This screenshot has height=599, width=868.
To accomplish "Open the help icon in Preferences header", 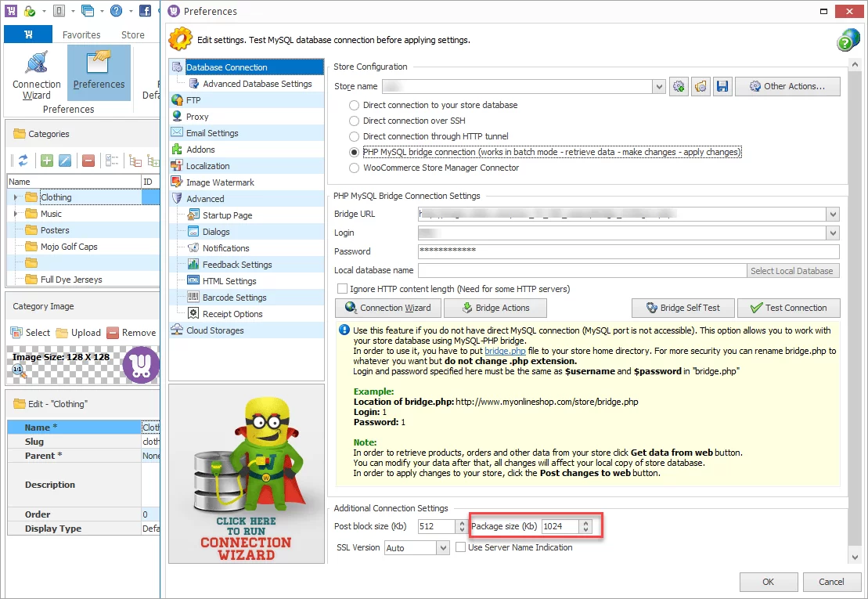I will coord(848,40).
